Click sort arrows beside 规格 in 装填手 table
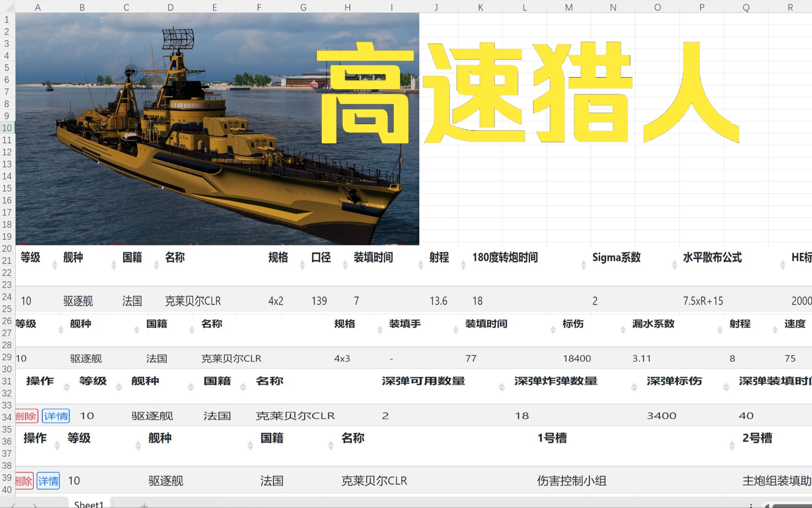This screenshot has height=508, width=812. click(x=379, y=330)
